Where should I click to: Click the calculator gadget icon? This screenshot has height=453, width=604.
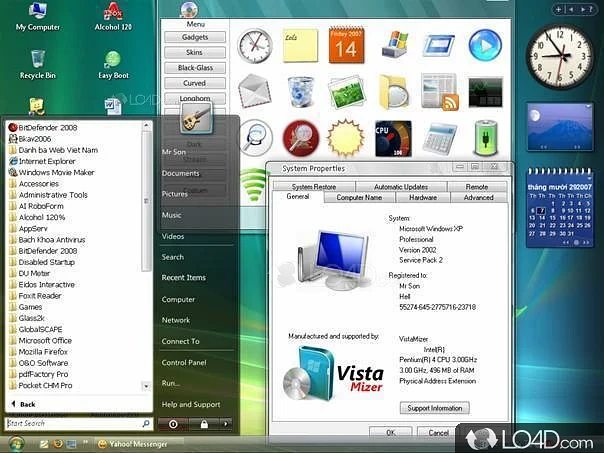coord(440,139)
